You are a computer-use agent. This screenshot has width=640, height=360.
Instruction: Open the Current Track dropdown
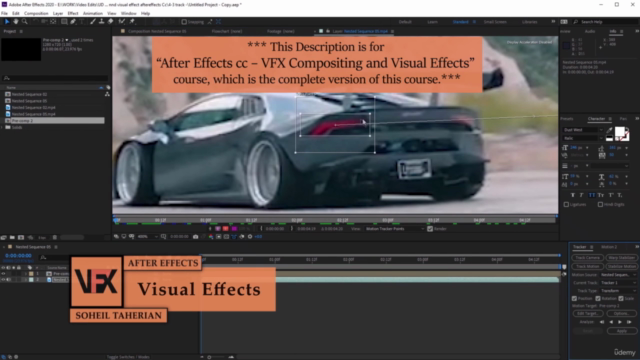(x=618, y=283)
